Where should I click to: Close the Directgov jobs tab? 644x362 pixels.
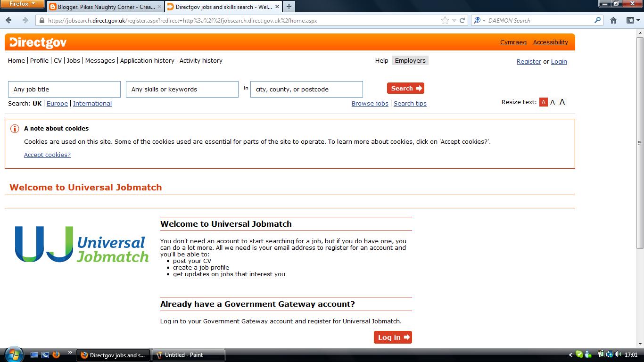pos(276,7)
